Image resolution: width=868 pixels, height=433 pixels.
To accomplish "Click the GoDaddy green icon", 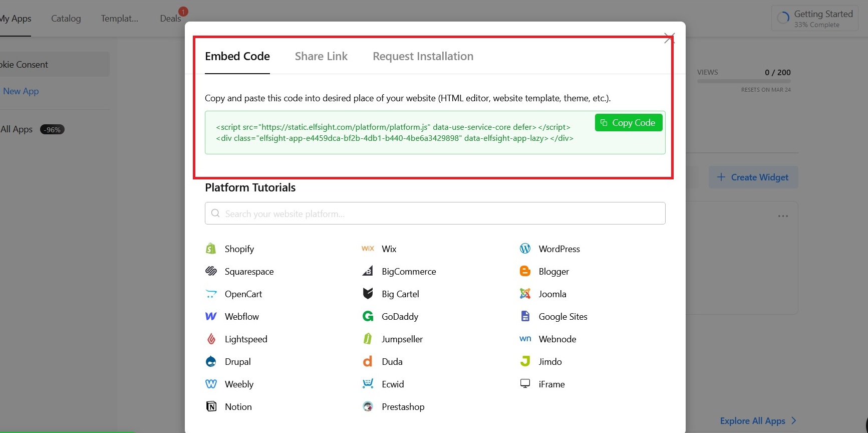I will pyautogui.click(x=368, y=316).
